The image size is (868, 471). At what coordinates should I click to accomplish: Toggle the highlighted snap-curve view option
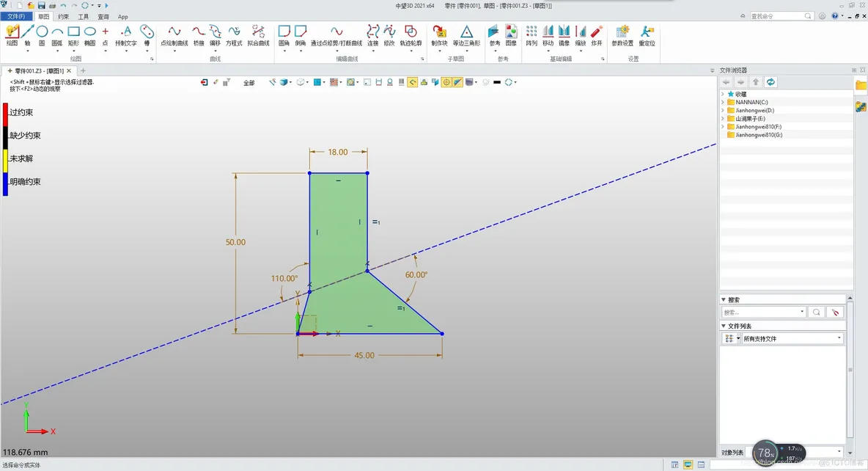click(x=413, y=82)
